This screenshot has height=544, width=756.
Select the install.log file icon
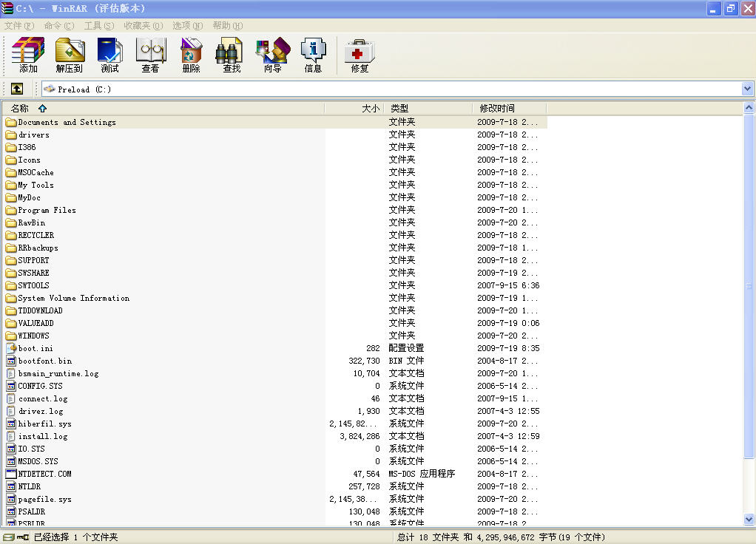pyautogui.click(x=11, y=436)
